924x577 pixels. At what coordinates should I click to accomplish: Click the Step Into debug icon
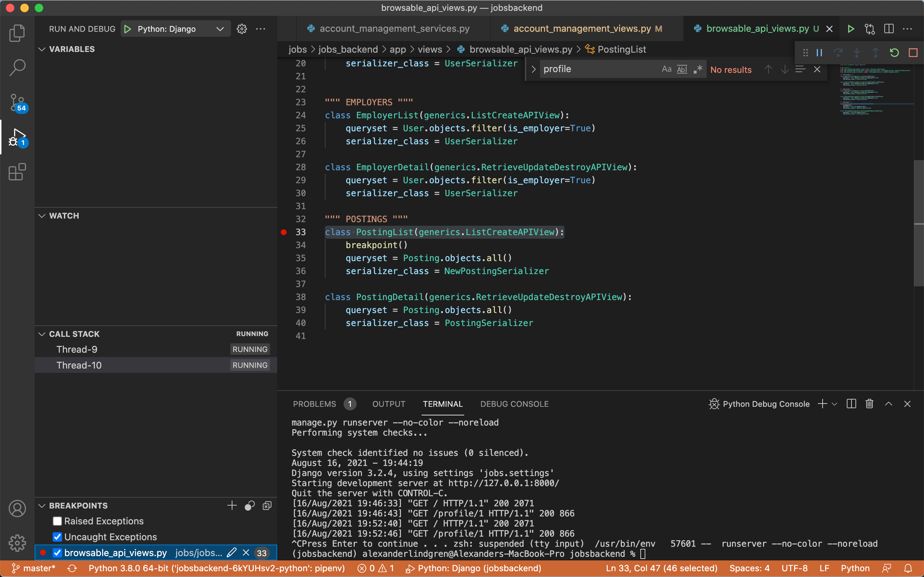(x=857, y=53)
